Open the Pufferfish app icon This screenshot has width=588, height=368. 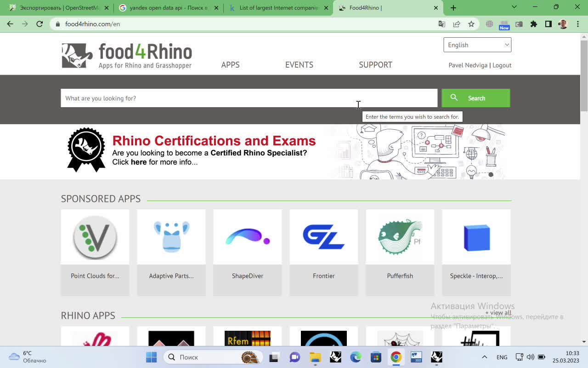[x=400, y=237]
